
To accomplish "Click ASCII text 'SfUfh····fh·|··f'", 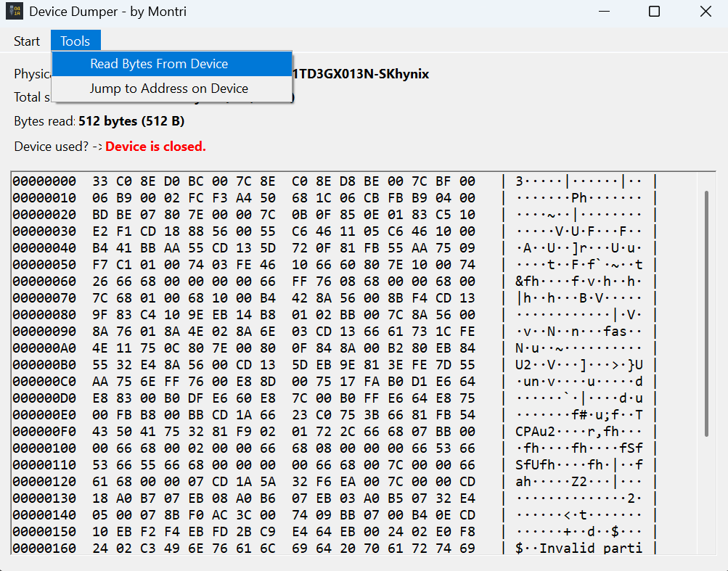I will tap(579, 465).
